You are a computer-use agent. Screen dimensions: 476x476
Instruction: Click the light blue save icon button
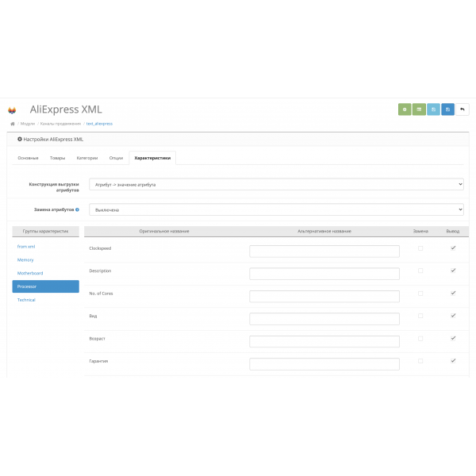pyautogui.click(x=433, y=109)
